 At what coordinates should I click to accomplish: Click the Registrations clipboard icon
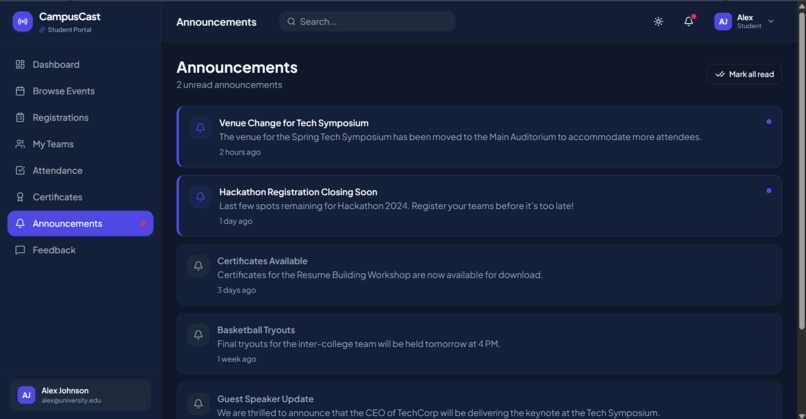coord(20,117)
